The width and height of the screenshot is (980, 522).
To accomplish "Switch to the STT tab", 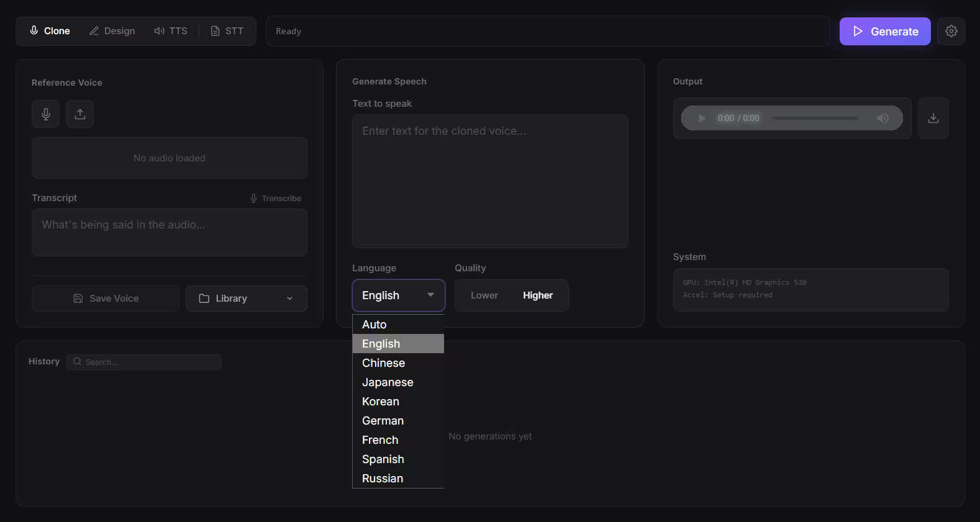I will [x=227, y=31].
